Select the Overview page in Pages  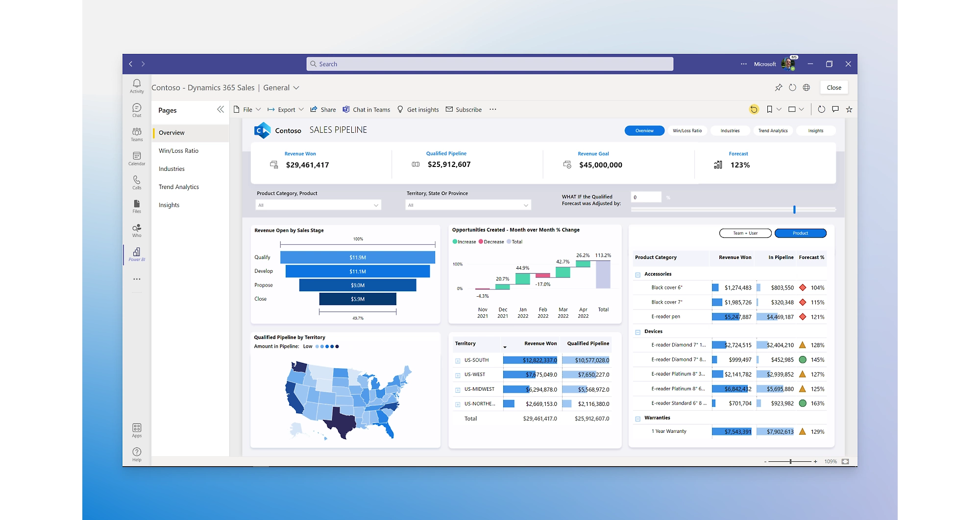pos(191,133)
